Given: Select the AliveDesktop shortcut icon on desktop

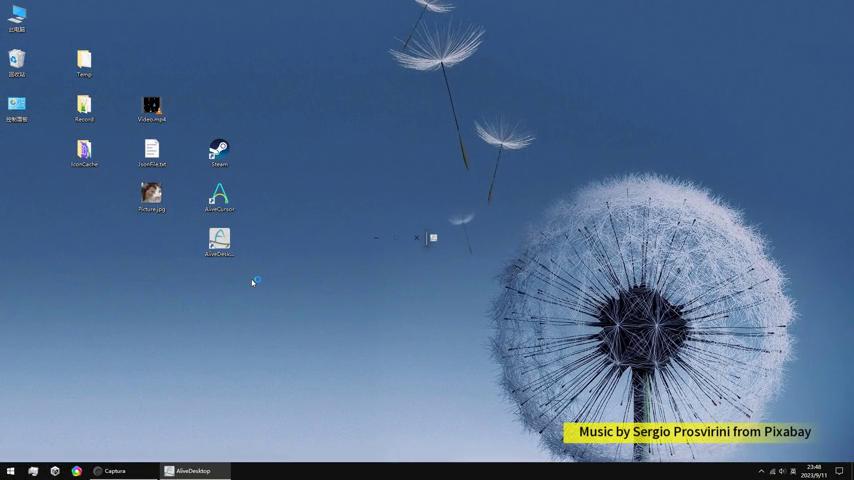Looking at the screenshot, I should (x=219, y=239).
